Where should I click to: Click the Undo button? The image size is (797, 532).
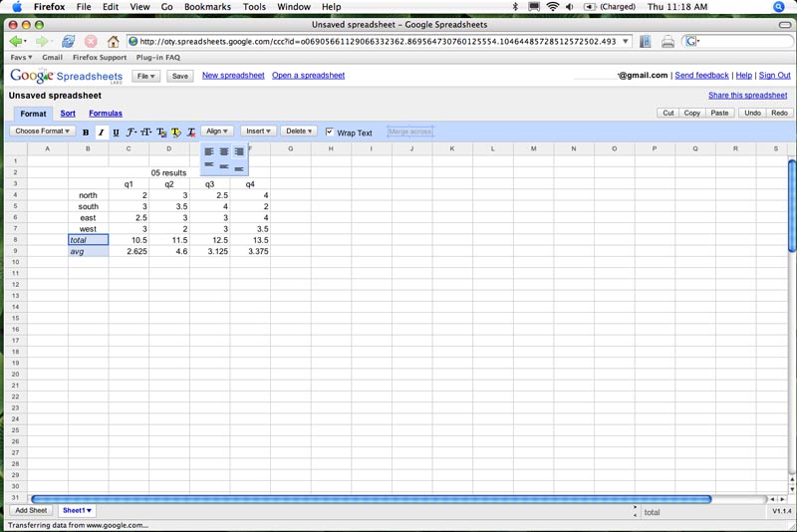coord(752,113)
